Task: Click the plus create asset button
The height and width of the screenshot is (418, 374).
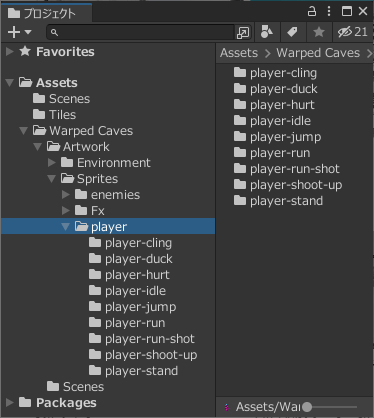Action: pos(14,32)
